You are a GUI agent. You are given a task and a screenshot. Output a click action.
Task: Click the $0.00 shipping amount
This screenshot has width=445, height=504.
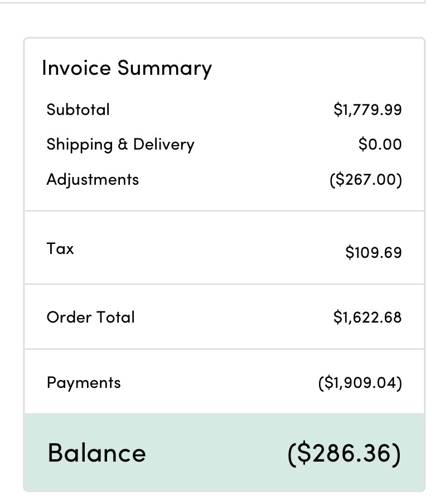380,145
